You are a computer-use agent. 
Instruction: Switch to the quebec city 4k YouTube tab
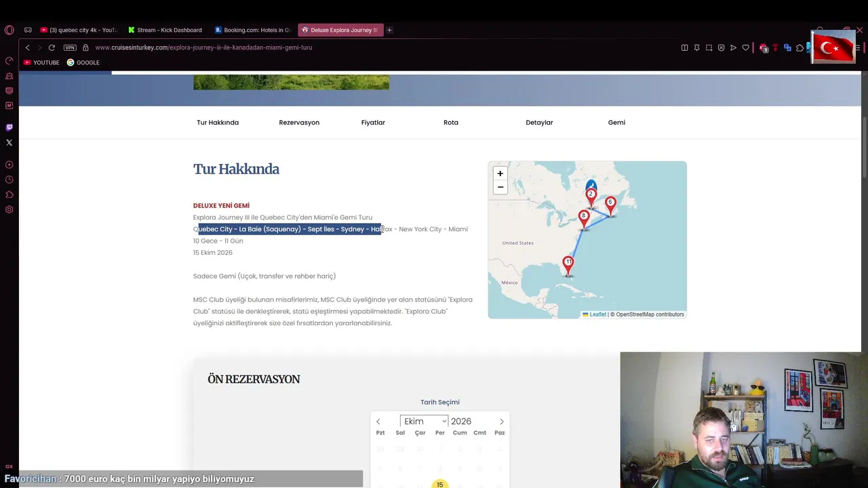[x=79, y=30]
